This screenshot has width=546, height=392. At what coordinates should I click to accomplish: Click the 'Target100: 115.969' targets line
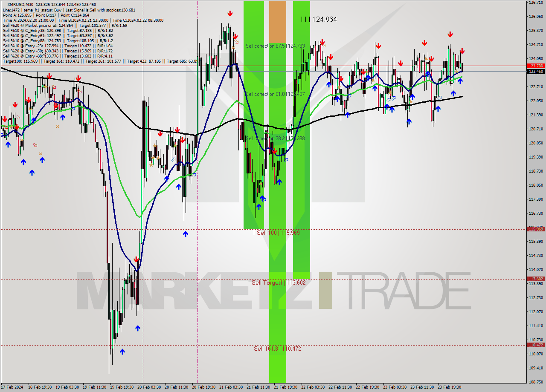tap(101, 61)
